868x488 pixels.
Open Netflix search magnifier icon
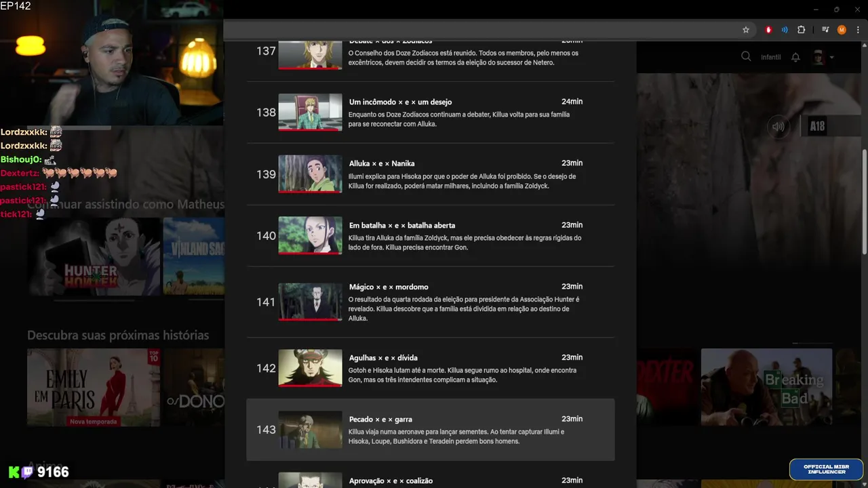(746, 57)
